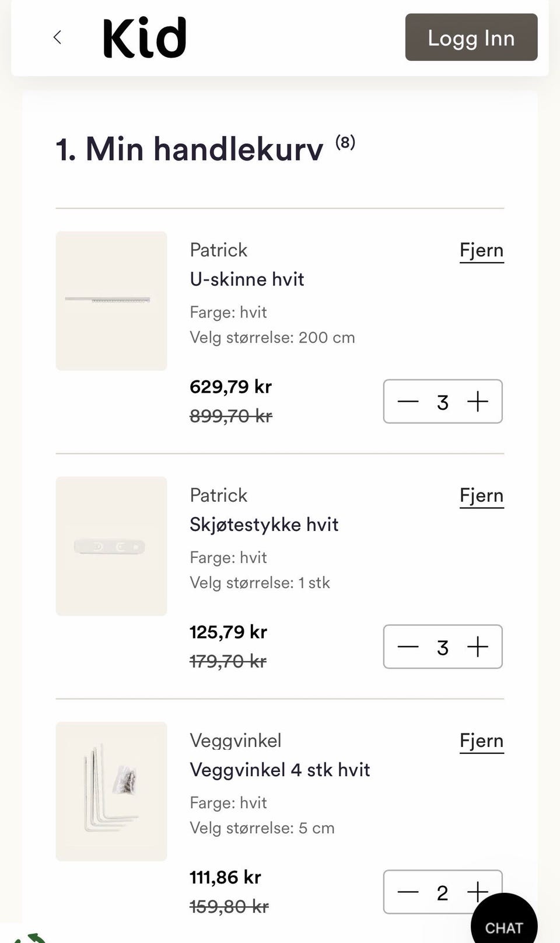Open the Skjøtestykke hvit product thumbnail
The width and height of the screenshot is (560, 943).
tap(111, 546)
